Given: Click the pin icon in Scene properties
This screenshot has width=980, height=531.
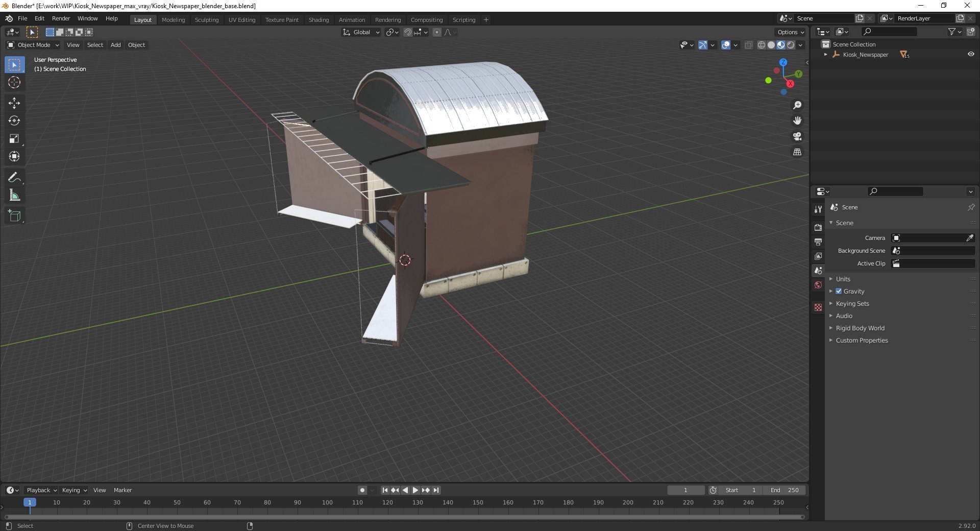Looking at the screenshot, I should (x=971, y=207).
